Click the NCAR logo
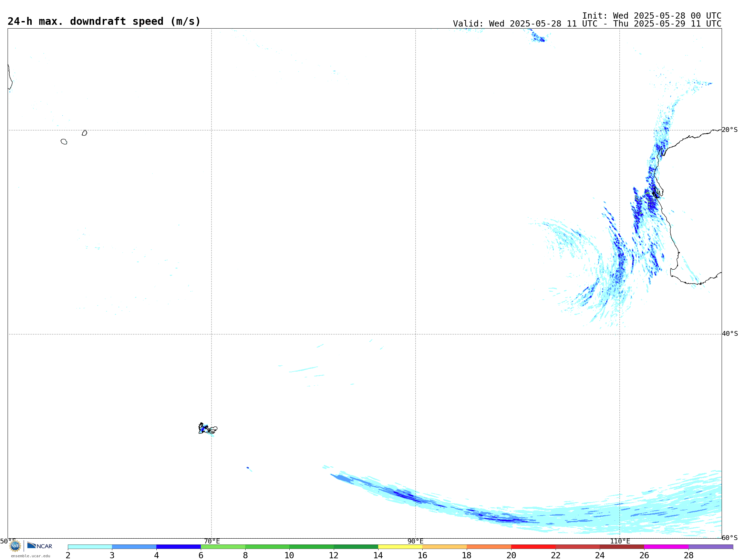The image size is (744, 560). pyautogui.click(x=40, y=546)
